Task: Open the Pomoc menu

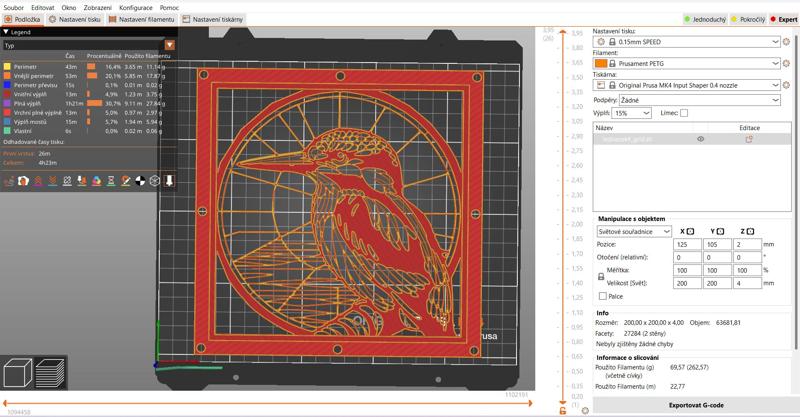Action: tap(169, 8)
